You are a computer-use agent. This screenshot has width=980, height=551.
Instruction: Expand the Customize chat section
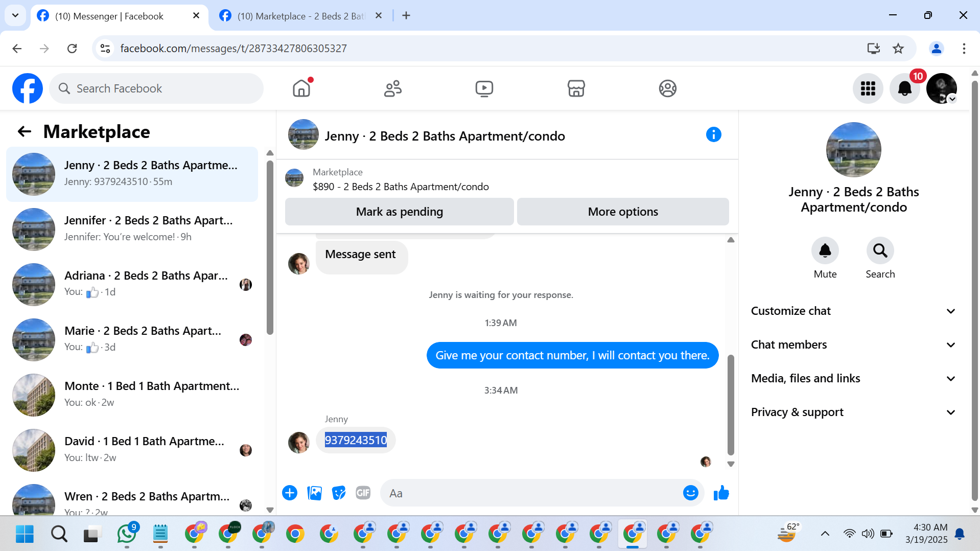[853, 311]
